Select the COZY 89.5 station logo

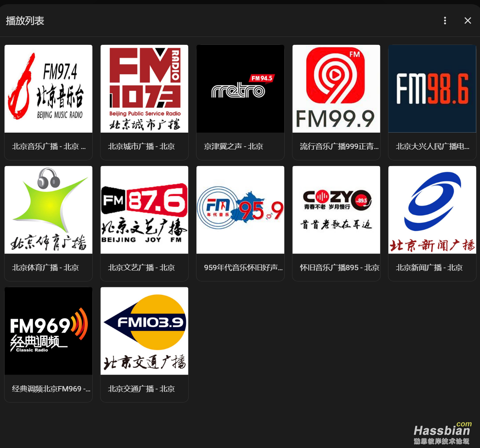point(336,210)
